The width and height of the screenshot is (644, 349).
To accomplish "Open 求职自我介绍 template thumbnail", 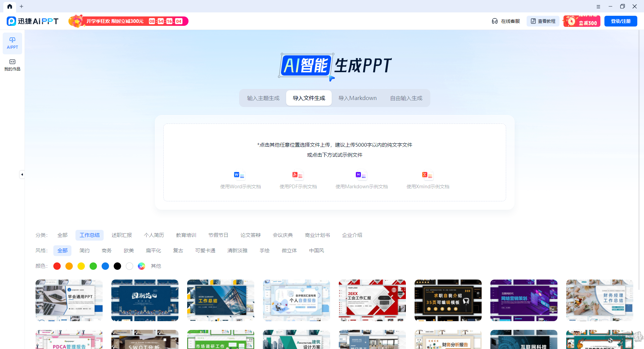I will pos(448,300).
